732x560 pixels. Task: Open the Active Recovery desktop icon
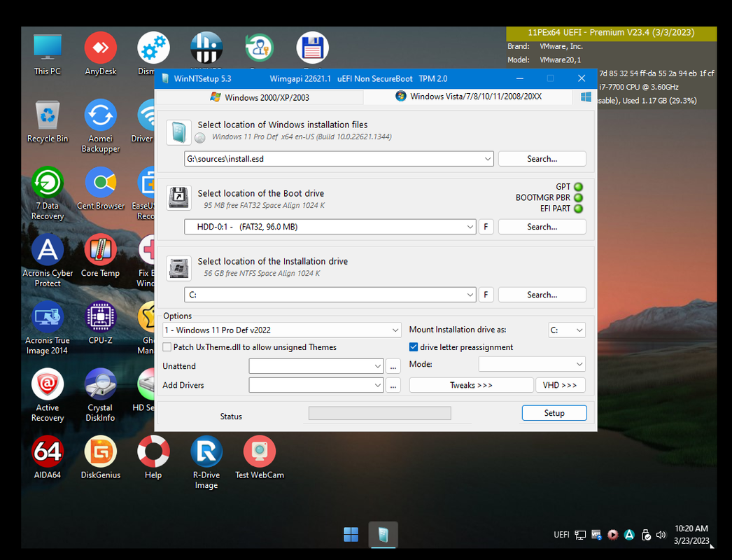tap(47, 395)
